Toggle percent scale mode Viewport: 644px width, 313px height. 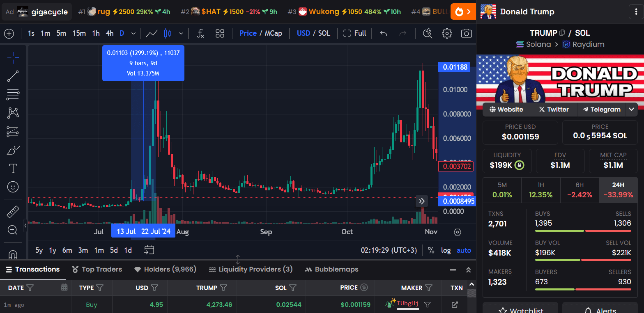pyautogui.click(x=431, y=250)
